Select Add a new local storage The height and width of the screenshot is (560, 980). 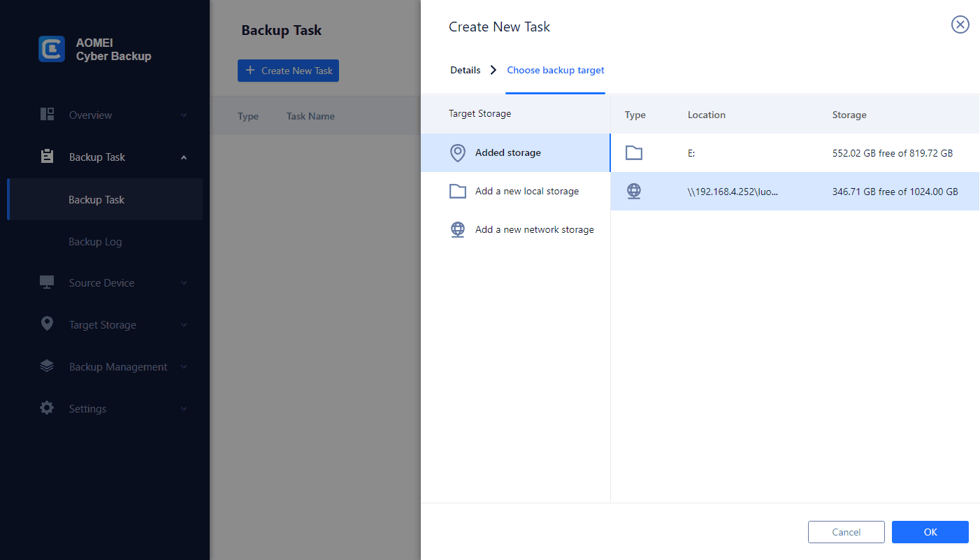526,191
